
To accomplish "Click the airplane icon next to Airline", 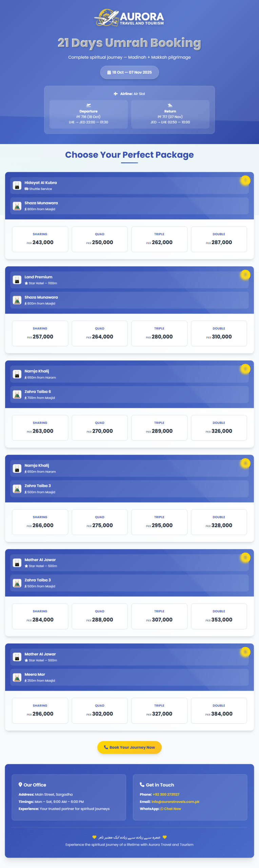I will pos(116,94).
